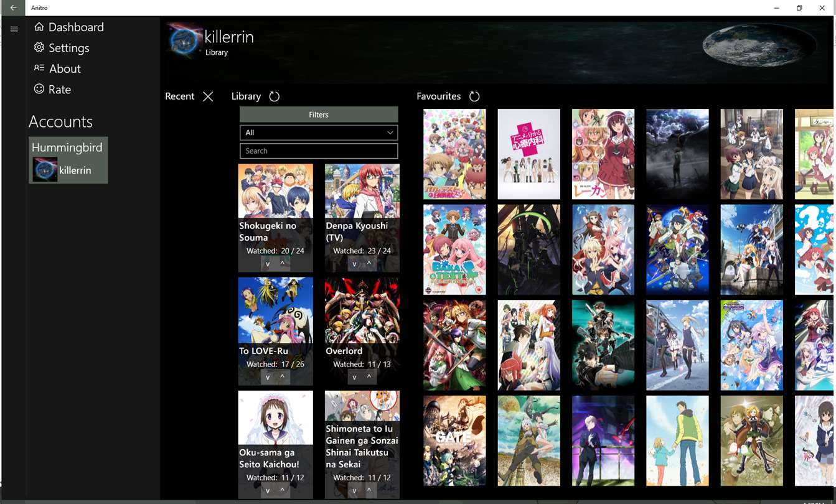Open the GATE poster in Favourites

pos(454,441)
